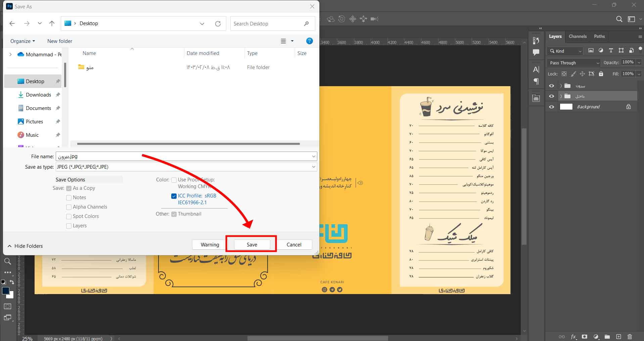Swap foreground and background colors
Viewport: 644px width, 341px height.
click(x=12, y=282)
